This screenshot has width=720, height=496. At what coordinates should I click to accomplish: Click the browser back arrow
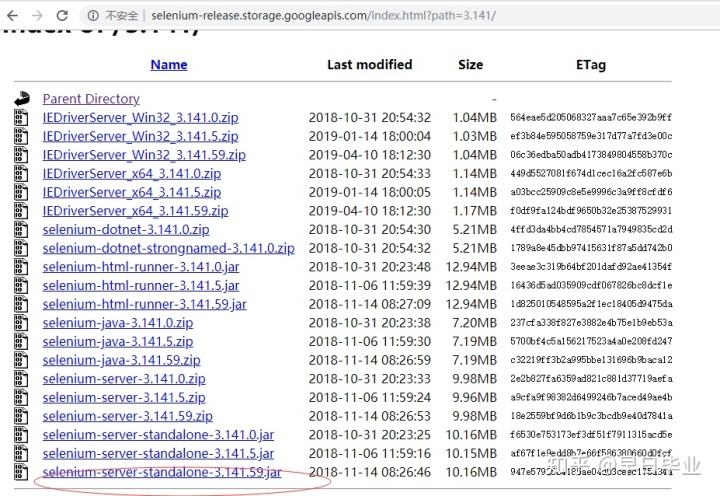tap(12, 16)
